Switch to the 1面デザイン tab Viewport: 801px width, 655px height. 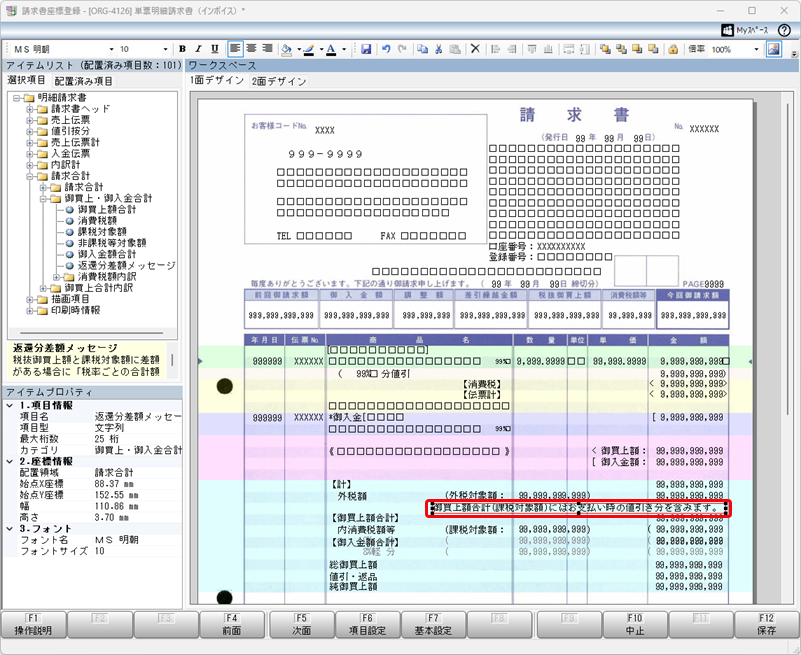coord(217,80)
